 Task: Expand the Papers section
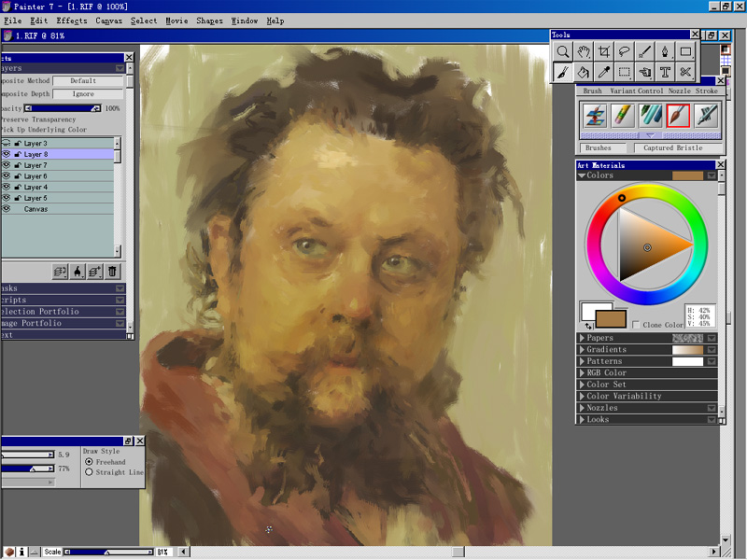coord(582,338)
